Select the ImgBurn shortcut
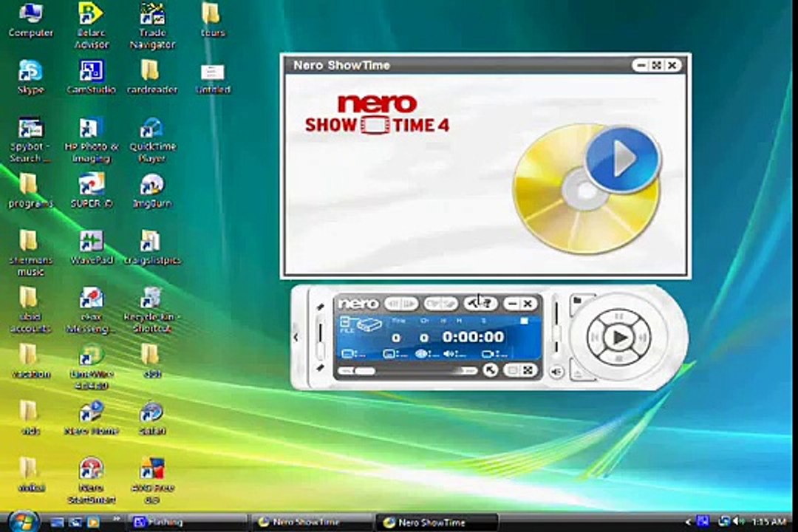Viewport: 798px width, 532px height. click(152, 191)
